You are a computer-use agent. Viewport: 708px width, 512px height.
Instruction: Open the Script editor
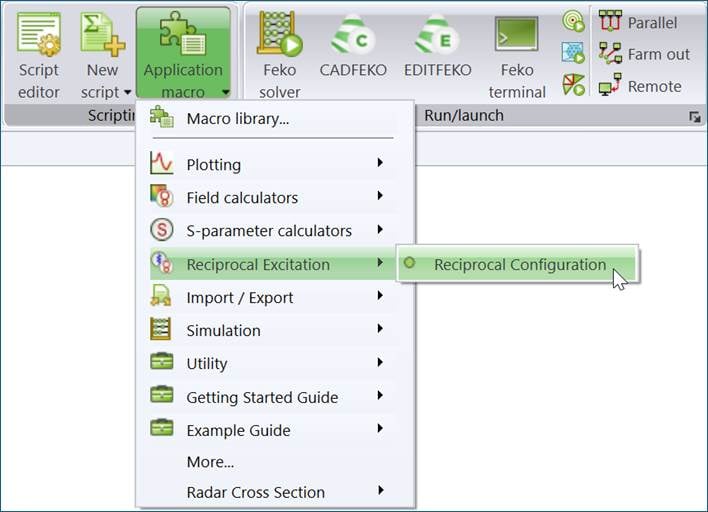(39, 56)
